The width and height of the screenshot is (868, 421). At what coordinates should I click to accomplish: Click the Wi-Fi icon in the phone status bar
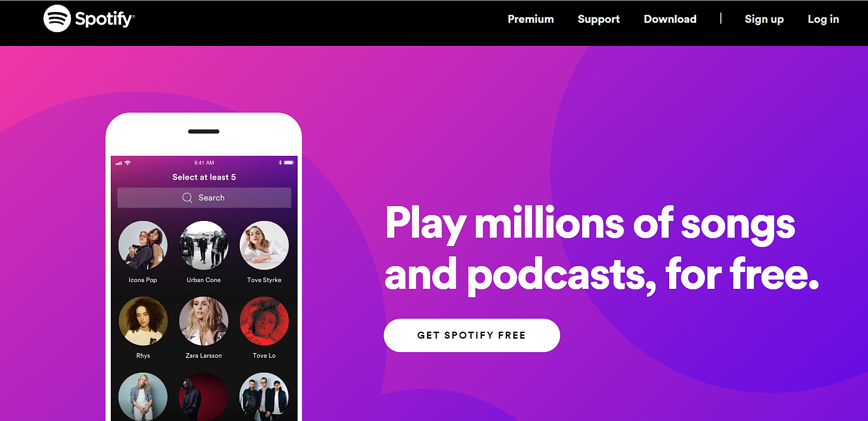coord(127,163)
